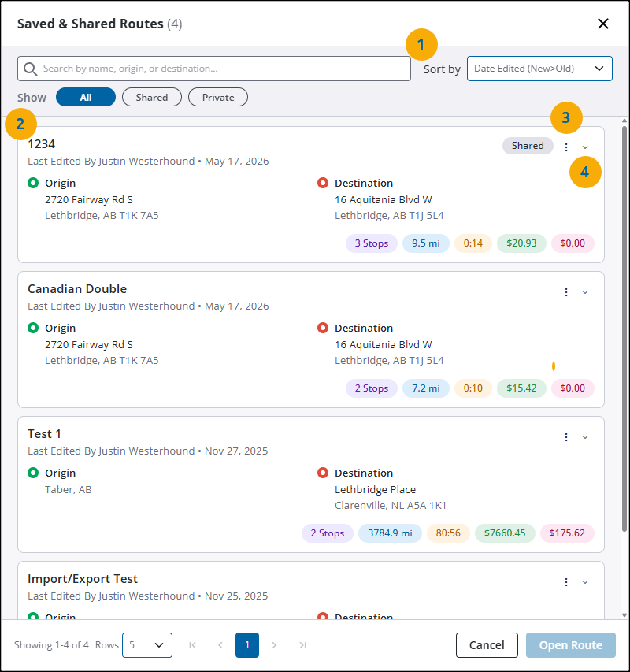
Task: Open kebab menu for Canadian Double route
Action: [566, 292]
